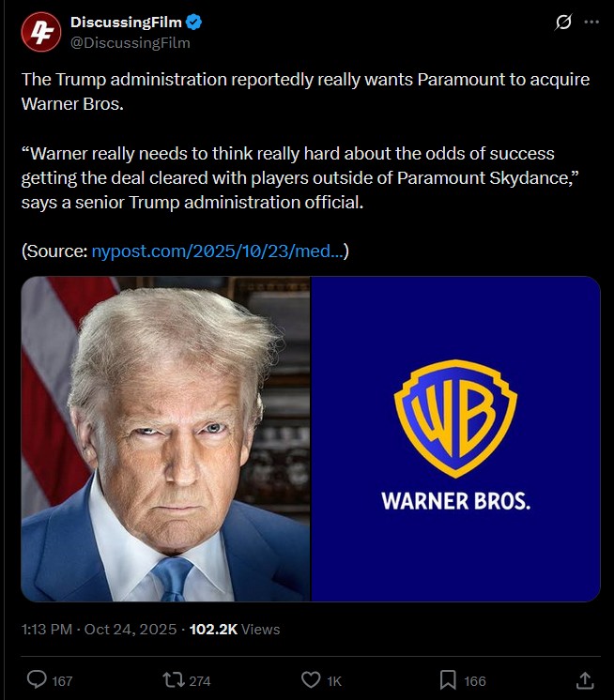This screenshot has height=700, width=614.
Task: Click the 1:13 PM Oct 24, 2025 timestamp
Action: point(100,629)
